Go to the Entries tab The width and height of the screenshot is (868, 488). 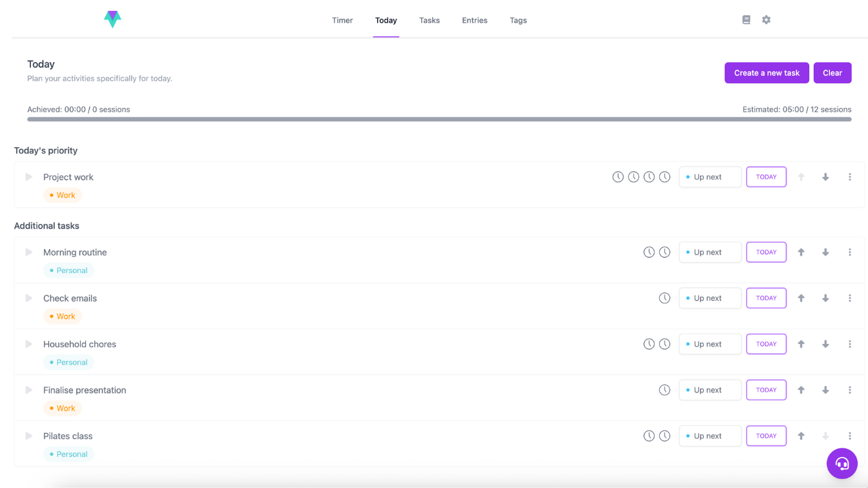(474, 21)
